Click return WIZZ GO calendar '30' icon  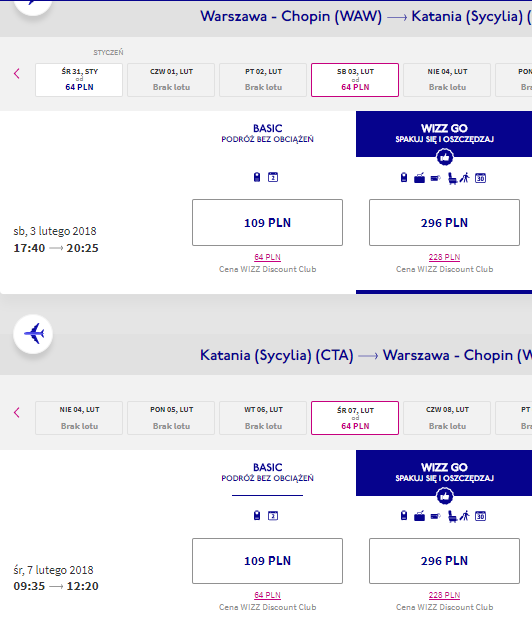pos(480,516)
